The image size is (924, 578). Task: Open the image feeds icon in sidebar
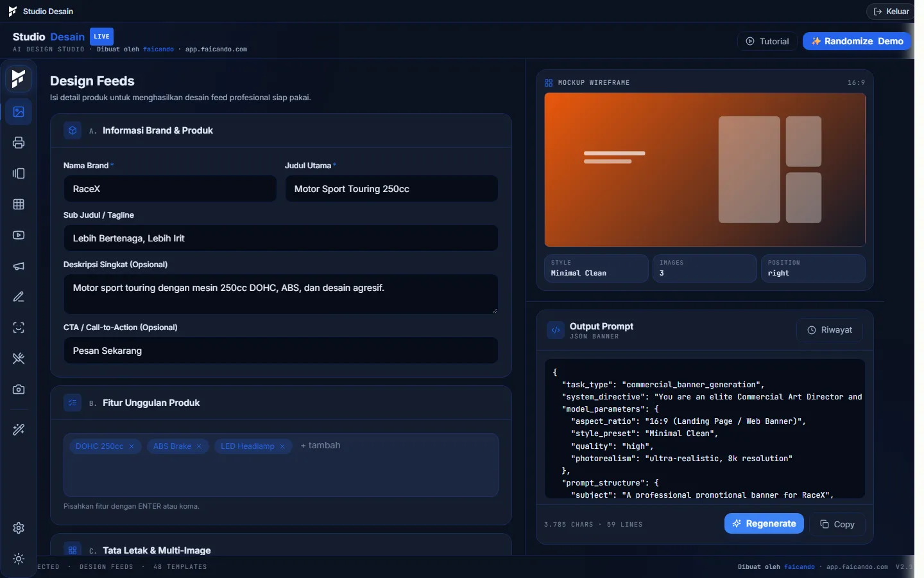[19, 112]
